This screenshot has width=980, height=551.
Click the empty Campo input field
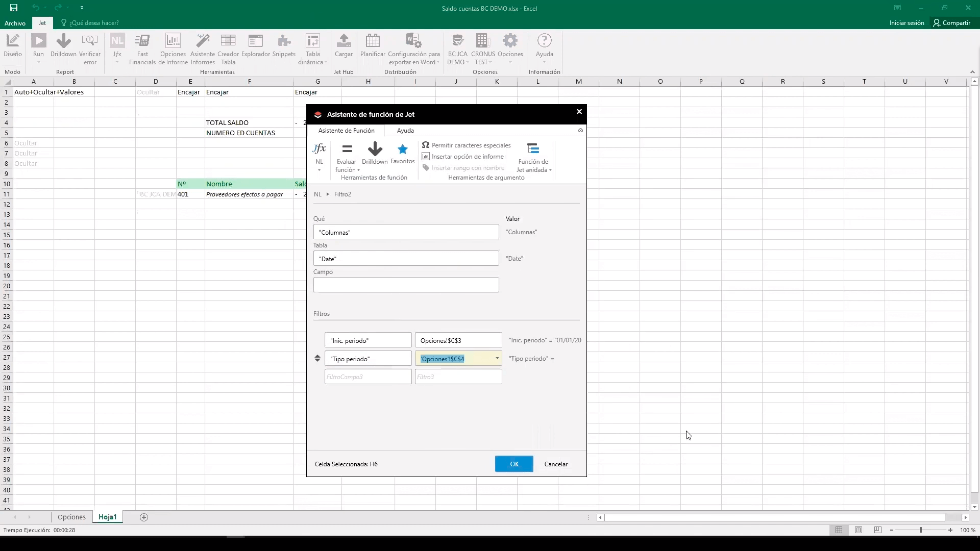[x=406, y=285]
